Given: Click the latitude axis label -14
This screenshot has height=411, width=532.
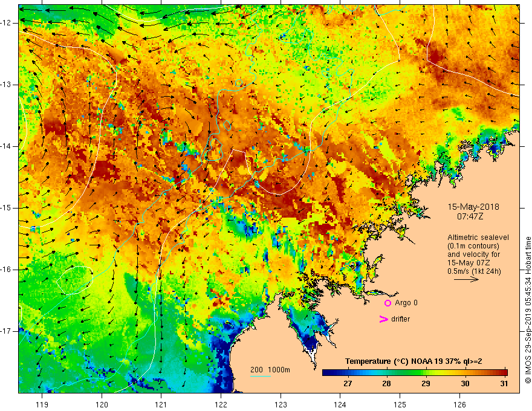Looking at the screenshot, I should click(x=6, y=146).
